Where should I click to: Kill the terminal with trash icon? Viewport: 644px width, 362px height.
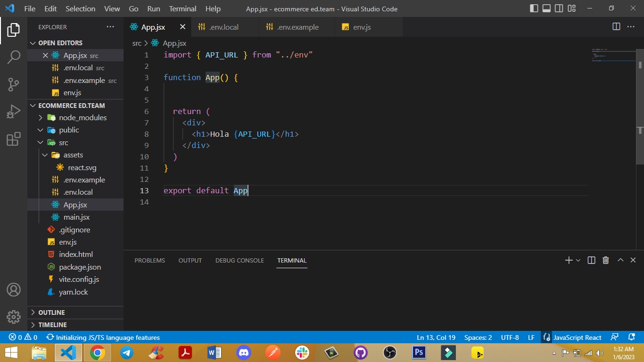(606, 260)
